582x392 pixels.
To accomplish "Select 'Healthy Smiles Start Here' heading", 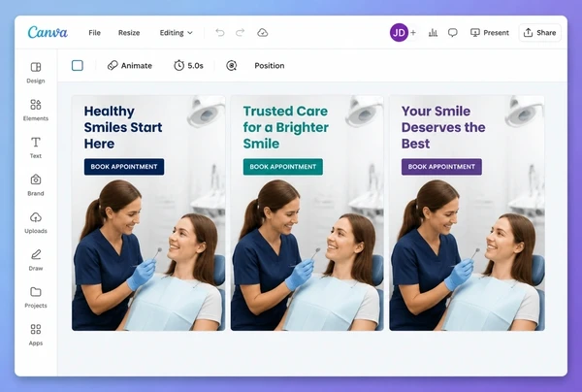I will tap(123, 127).
